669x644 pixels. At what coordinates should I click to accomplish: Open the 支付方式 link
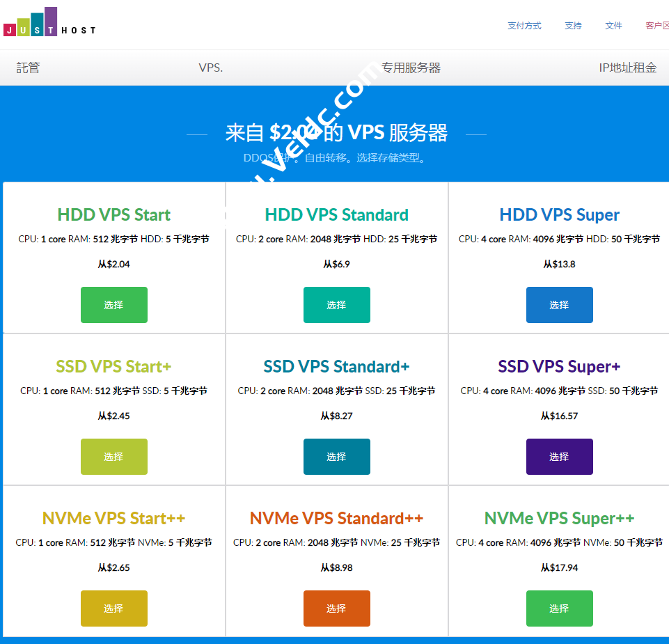click(x=524, y=25)
